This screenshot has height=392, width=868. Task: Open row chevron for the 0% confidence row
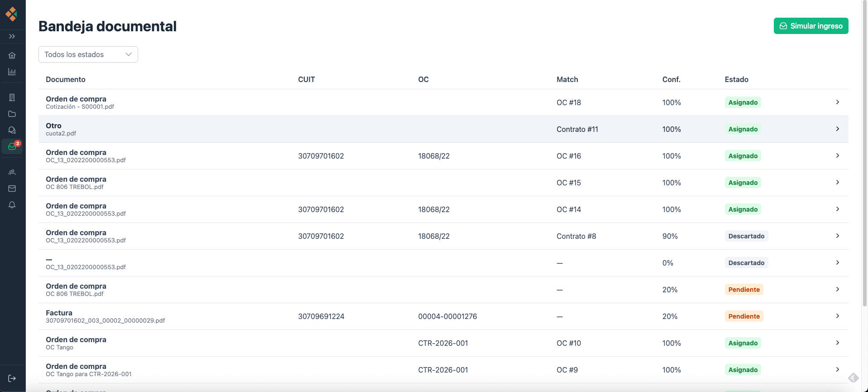837,262
